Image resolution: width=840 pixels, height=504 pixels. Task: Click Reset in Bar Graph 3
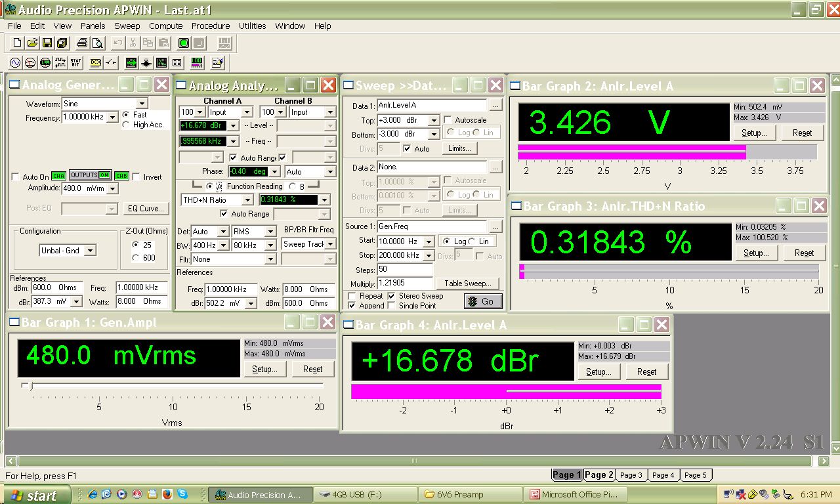pos(804,253)
